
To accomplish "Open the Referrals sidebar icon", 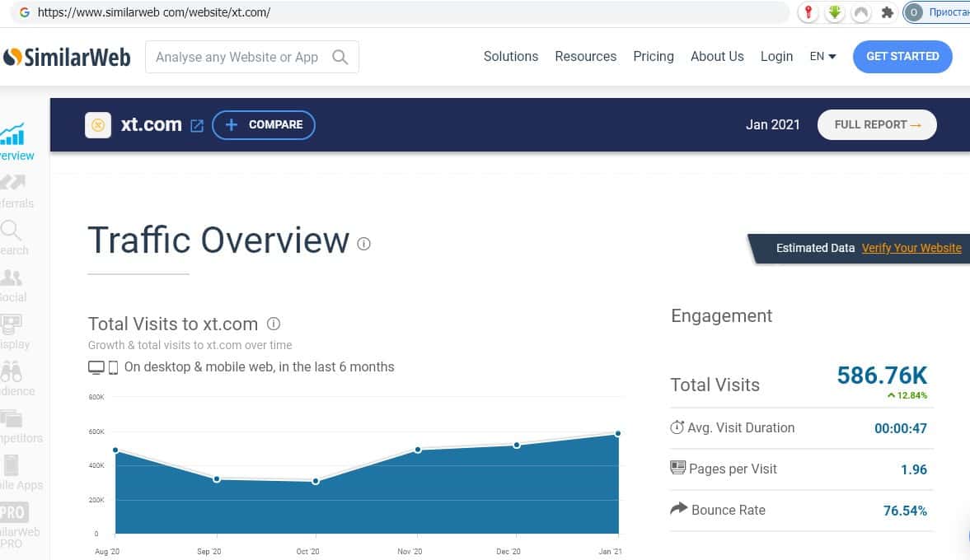I will tap(12, 182).
